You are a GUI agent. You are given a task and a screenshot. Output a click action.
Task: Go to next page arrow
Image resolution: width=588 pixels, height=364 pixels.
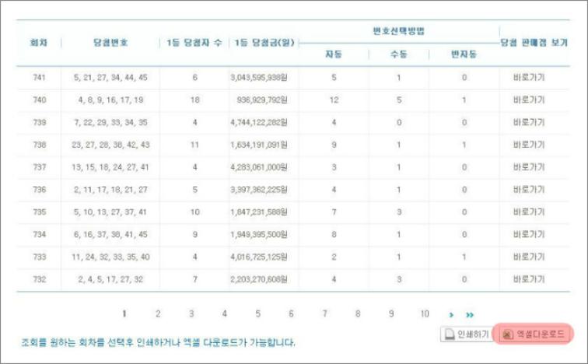coord(451,315)
